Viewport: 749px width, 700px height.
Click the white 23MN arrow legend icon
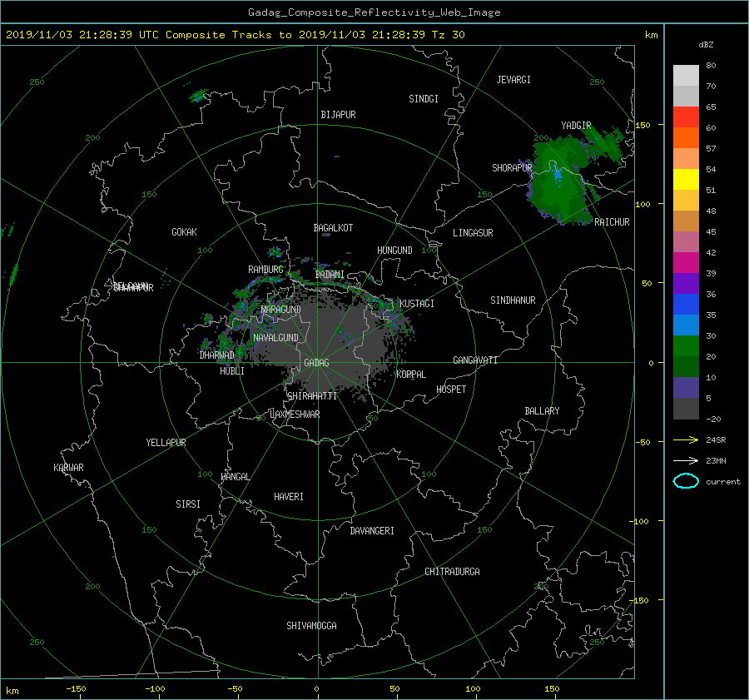(686, 460)
